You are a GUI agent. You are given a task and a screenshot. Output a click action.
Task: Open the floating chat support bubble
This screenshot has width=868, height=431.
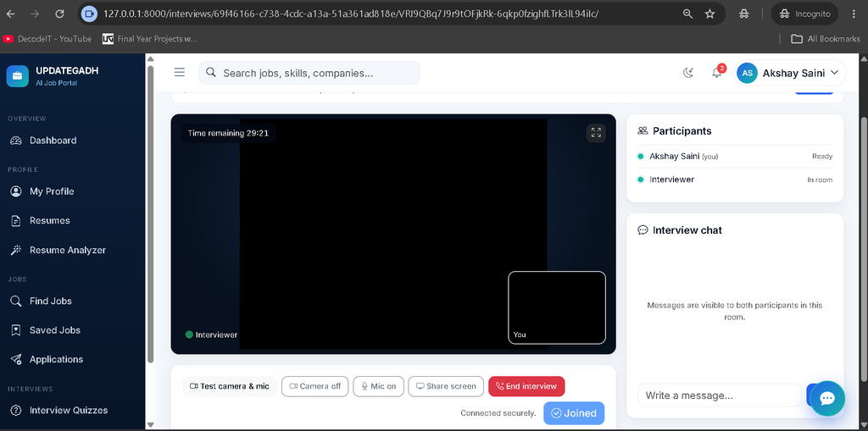pyautogui.click(x=827, y=399)
